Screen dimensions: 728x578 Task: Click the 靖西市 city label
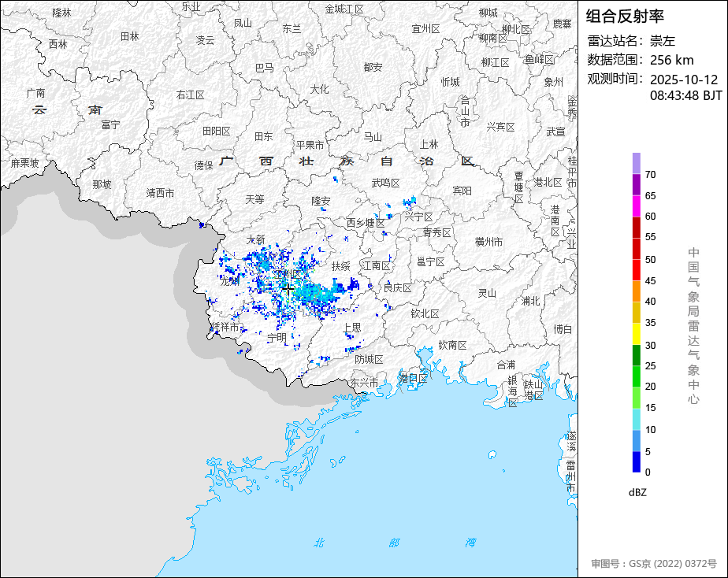pos(161,193)
